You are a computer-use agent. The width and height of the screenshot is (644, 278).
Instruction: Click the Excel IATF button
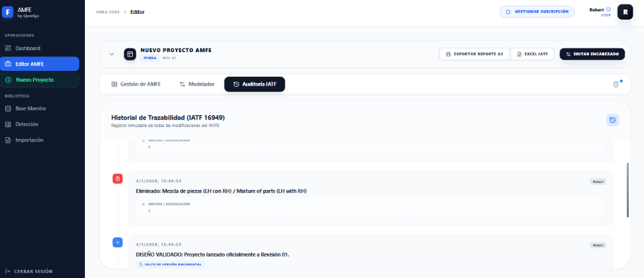click(x=532, y=54)
